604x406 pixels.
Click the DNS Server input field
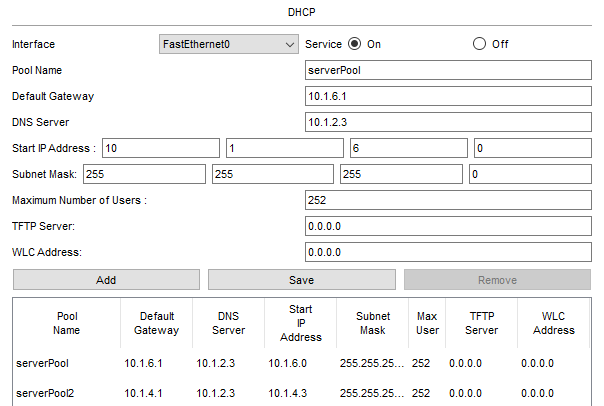(x=448, y=122)
